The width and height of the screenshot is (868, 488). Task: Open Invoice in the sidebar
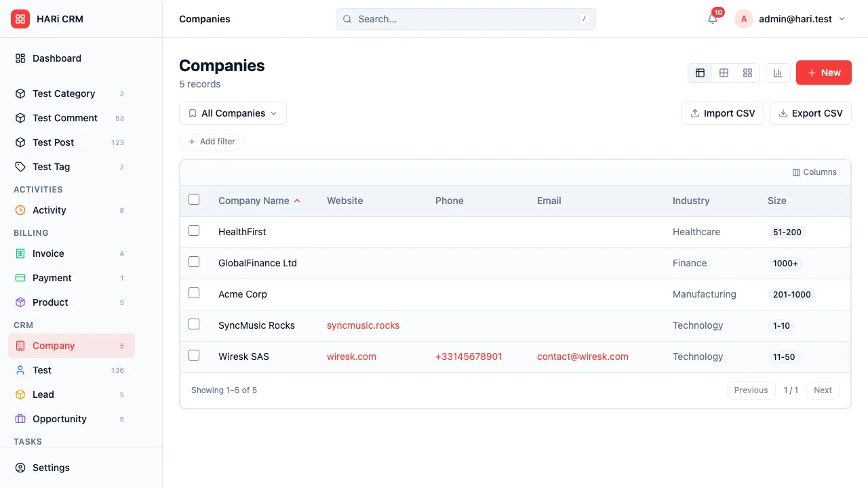pyautogui.click(x=48, y=253)
